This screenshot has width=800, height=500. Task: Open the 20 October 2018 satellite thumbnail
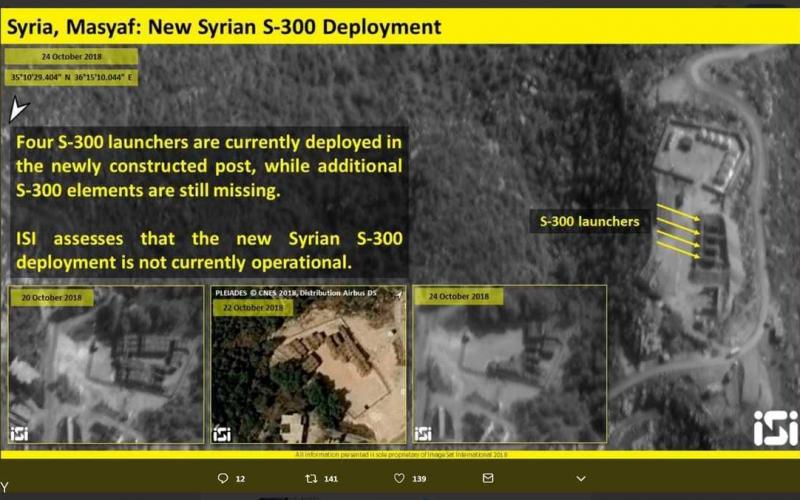click(106, 364)
